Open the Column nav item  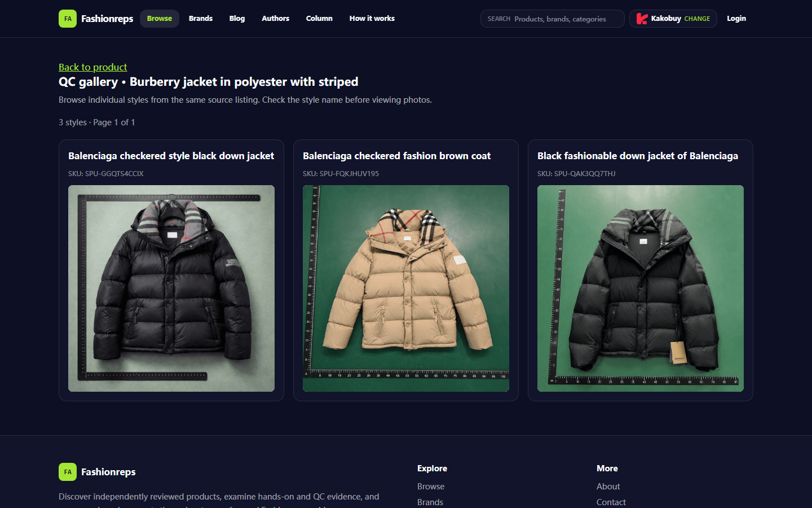tap(319, 19)
